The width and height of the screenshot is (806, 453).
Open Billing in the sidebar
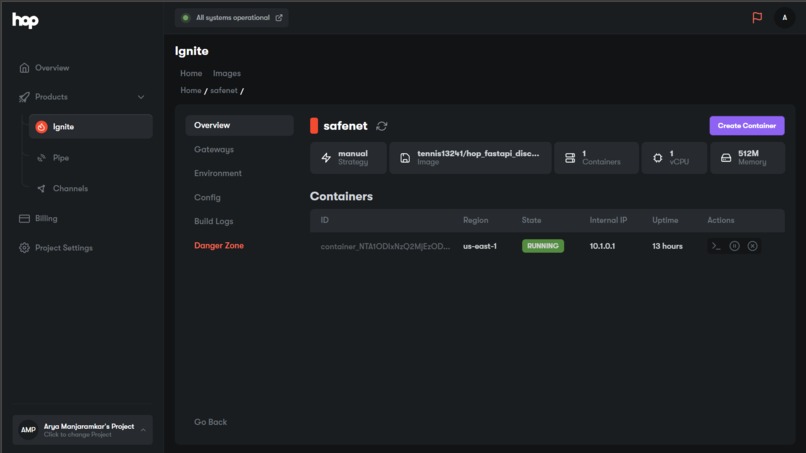pyautogui.click(x=46, y=219)
